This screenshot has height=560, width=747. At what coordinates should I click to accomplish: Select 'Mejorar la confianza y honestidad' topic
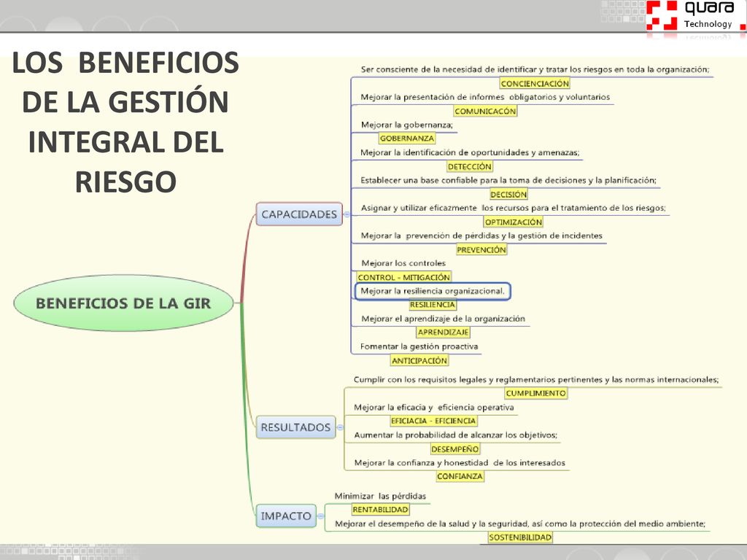point(460,462)
